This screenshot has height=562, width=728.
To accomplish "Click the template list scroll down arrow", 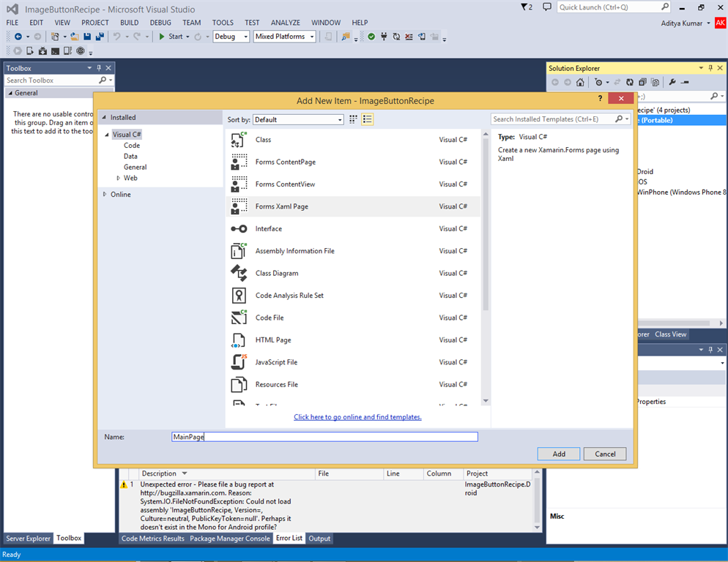I will coord(486,401).
